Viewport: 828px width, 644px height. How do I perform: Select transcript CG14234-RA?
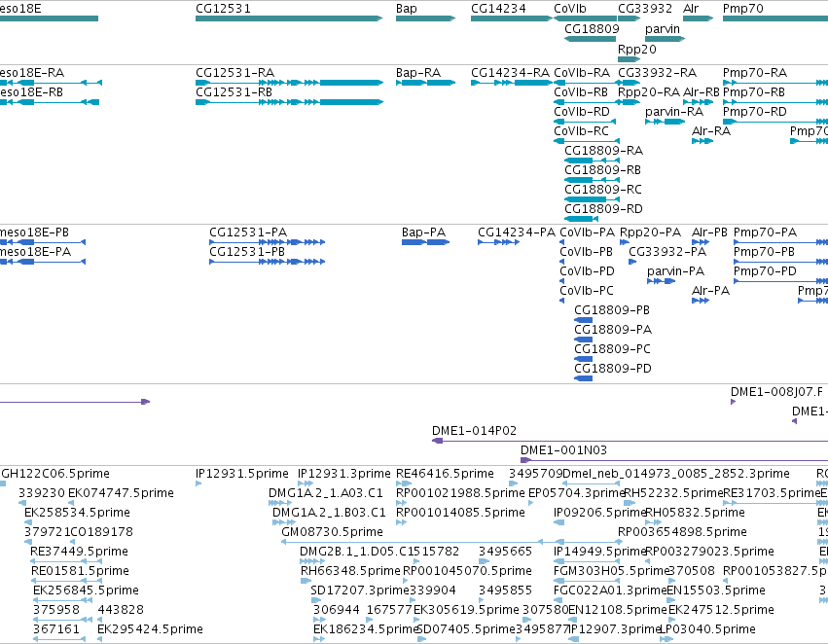pyautogui.click(x=511, y=83)
